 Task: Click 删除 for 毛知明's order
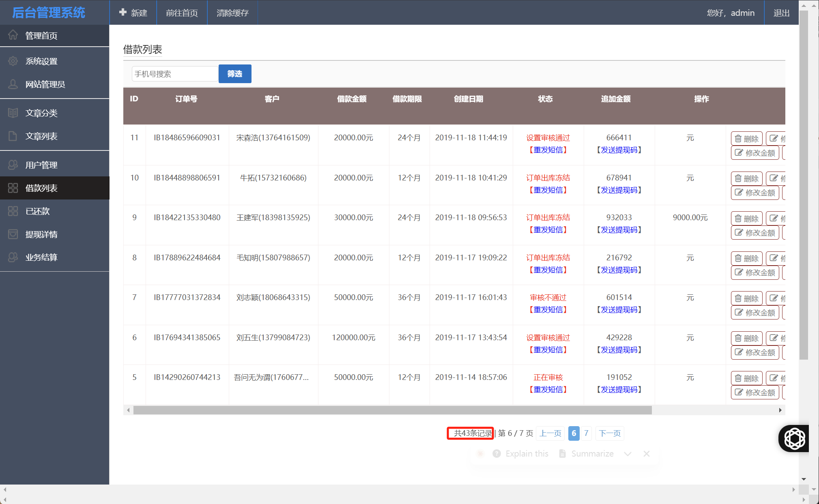pyautogui.click(x=747, y=258)
